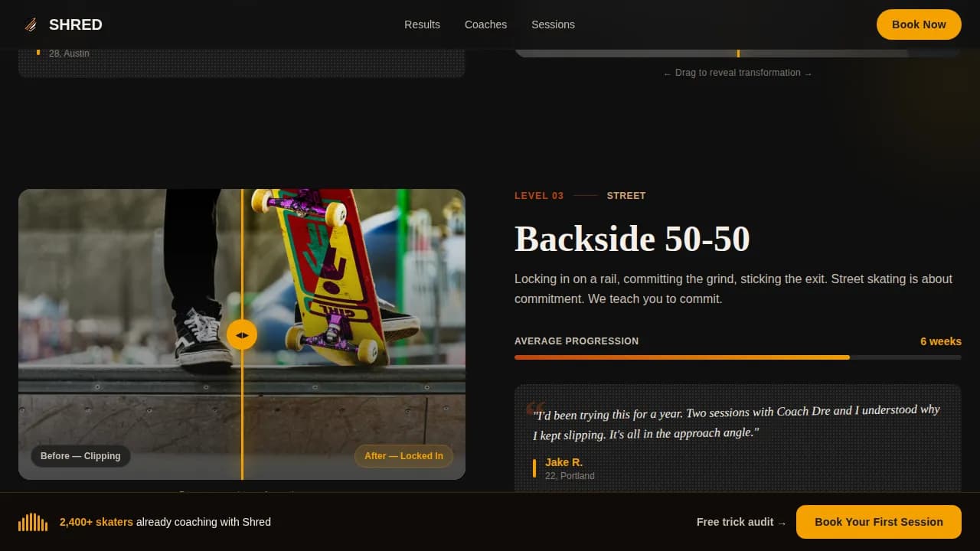This screenshot has width=980, height=551.
Task: Open the Results nav item
Action: [x=422, y=24]
